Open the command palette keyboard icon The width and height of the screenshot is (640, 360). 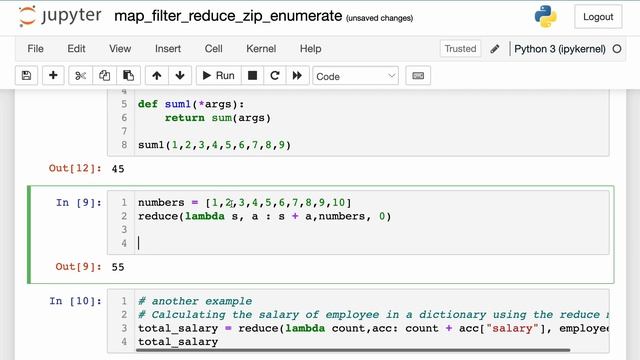coord(418,76)
